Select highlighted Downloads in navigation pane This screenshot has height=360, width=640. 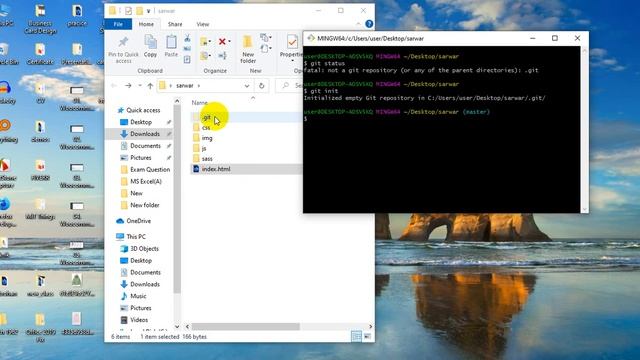140,134
